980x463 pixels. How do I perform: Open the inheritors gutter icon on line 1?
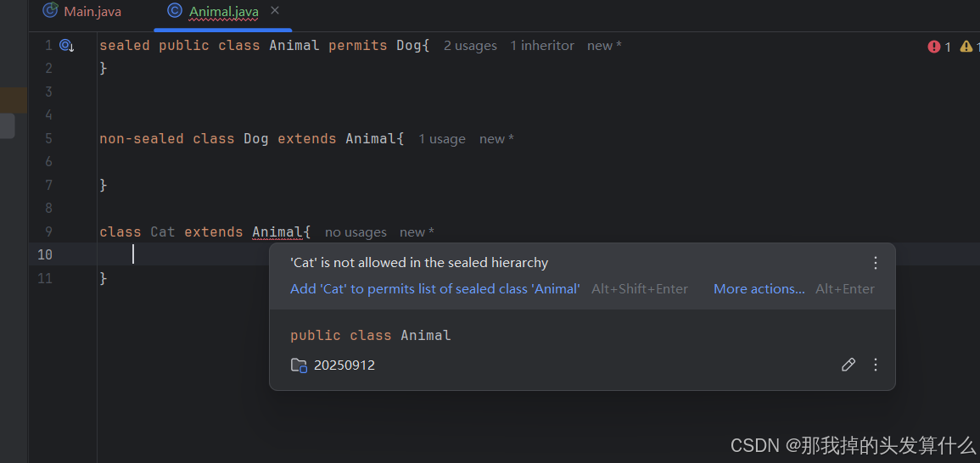tap(67, 46)
